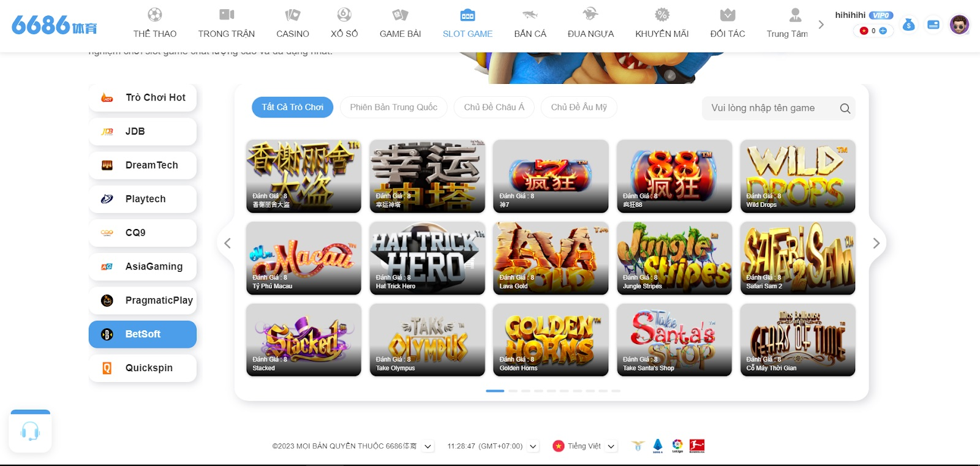
Task: Choose the Tất Cả Trò Chơi filter
Action: 293,107
